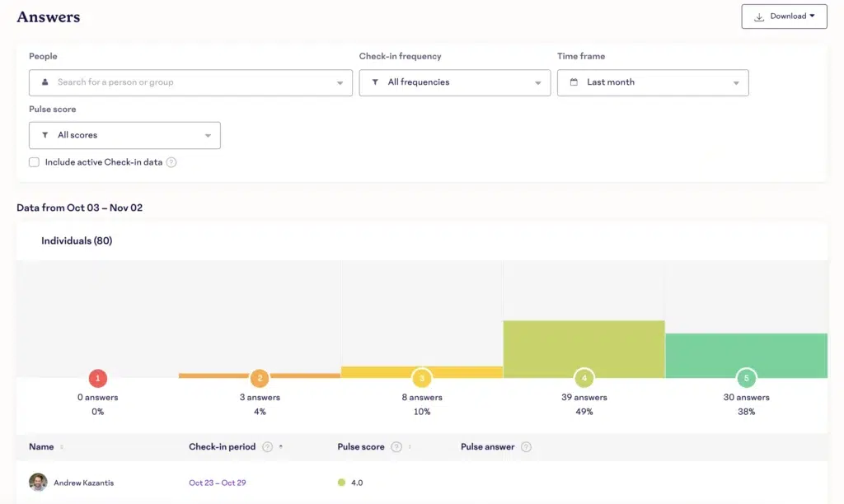Click the Search for a person or group field
Image resolution: width=844 pixels, height=504 pixels.
tap(190, 82)
